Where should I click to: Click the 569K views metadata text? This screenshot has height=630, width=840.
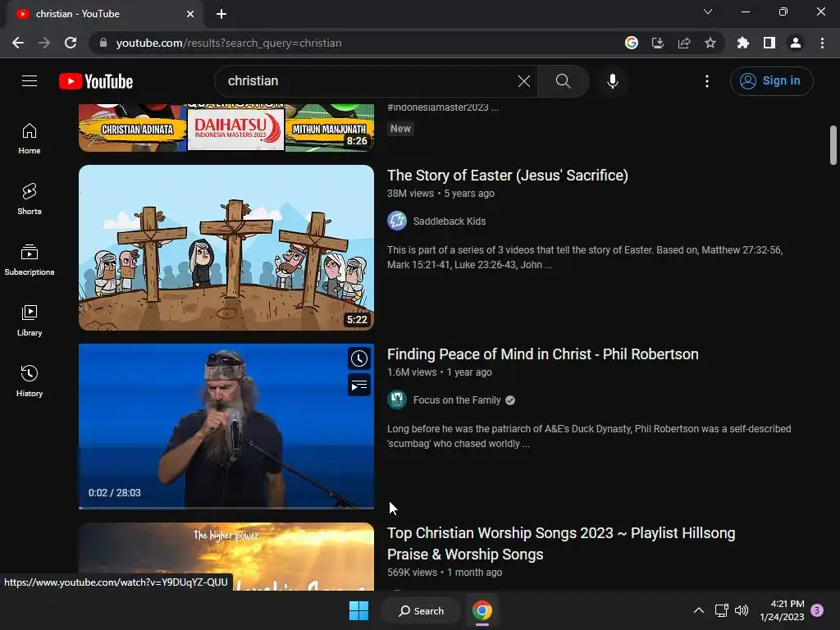(x=412, y=572)
